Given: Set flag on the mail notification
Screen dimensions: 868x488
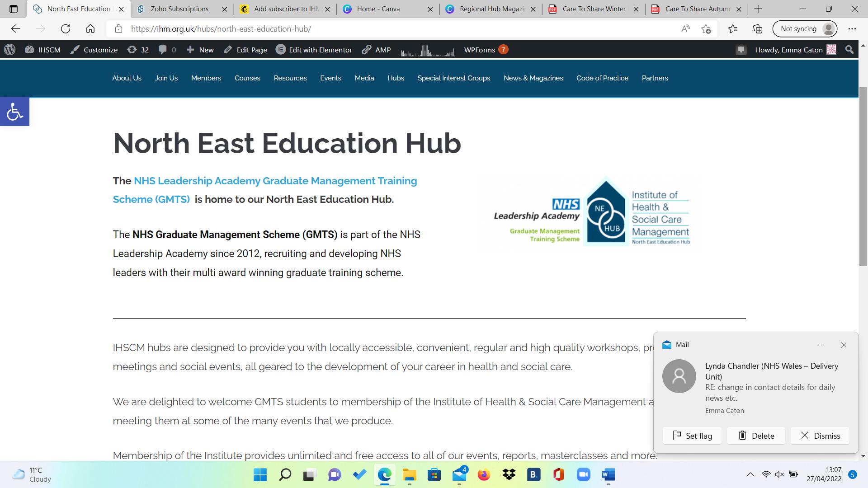Looking at the screenshot, I should tap(692, 436).
